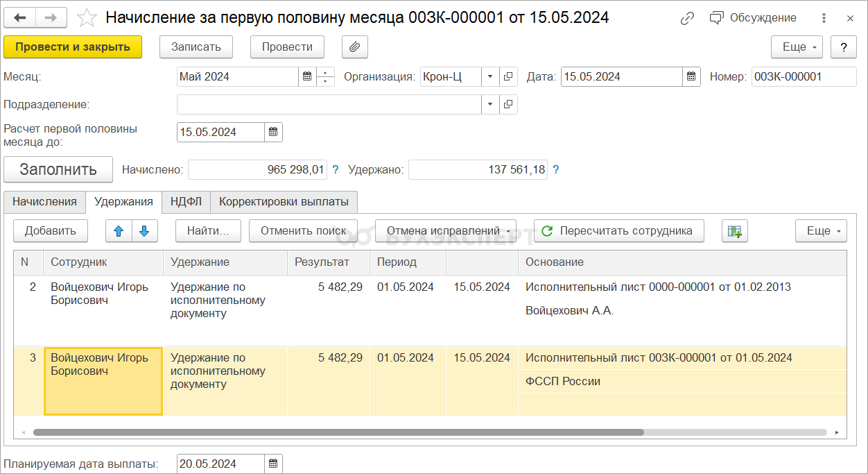Click the Дата field 15.05.2024
The width and height of the screenshot is (868, 474).
click(622, 76)
